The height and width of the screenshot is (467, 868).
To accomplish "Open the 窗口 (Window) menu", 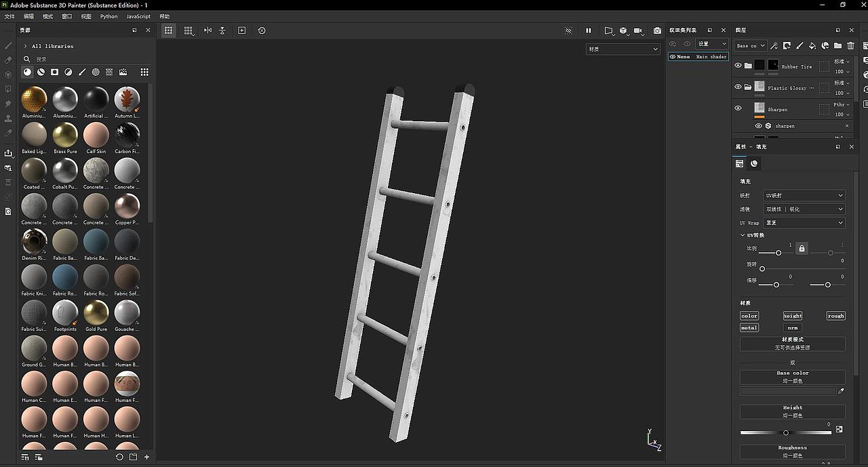I will [x=66, y=16].
